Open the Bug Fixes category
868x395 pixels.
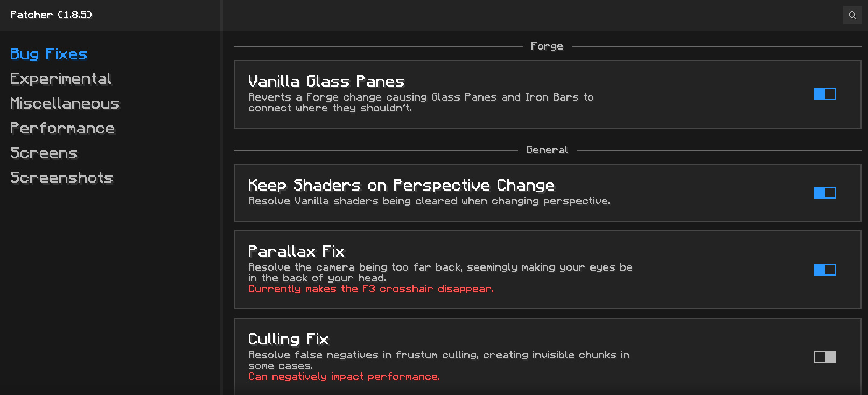(48, 54)
